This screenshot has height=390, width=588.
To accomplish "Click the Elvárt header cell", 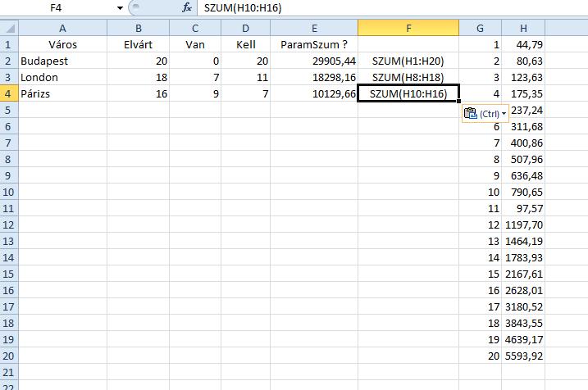I will coord(139,44).
